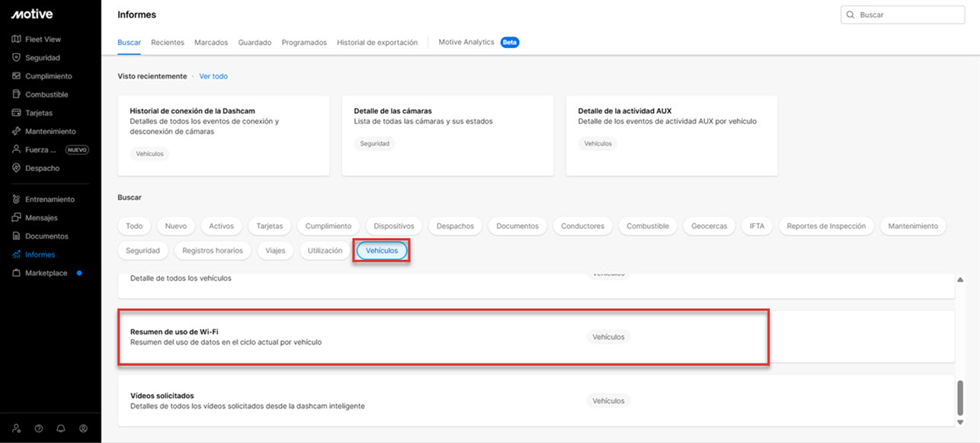Open the help icon at bottom left
Screen dimensions: 980x443
[x=38, y=428]
